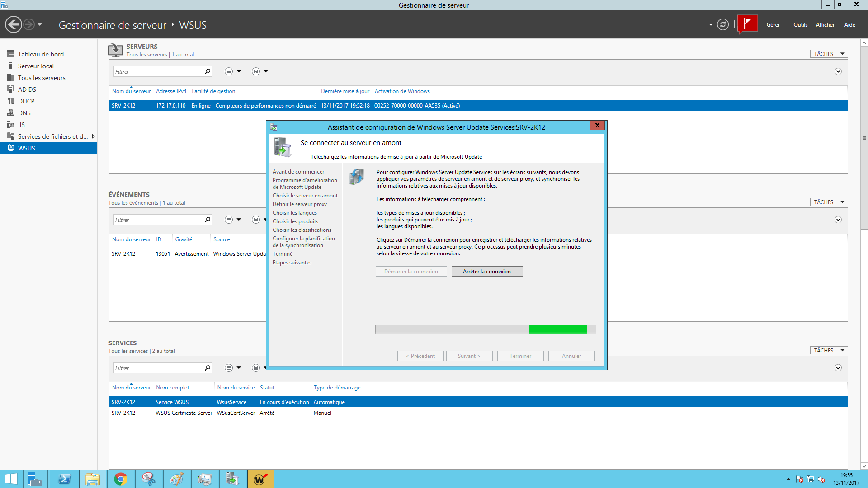Click Choisir le serveur en amont step

pyautogui.click(x=305, y=196)
